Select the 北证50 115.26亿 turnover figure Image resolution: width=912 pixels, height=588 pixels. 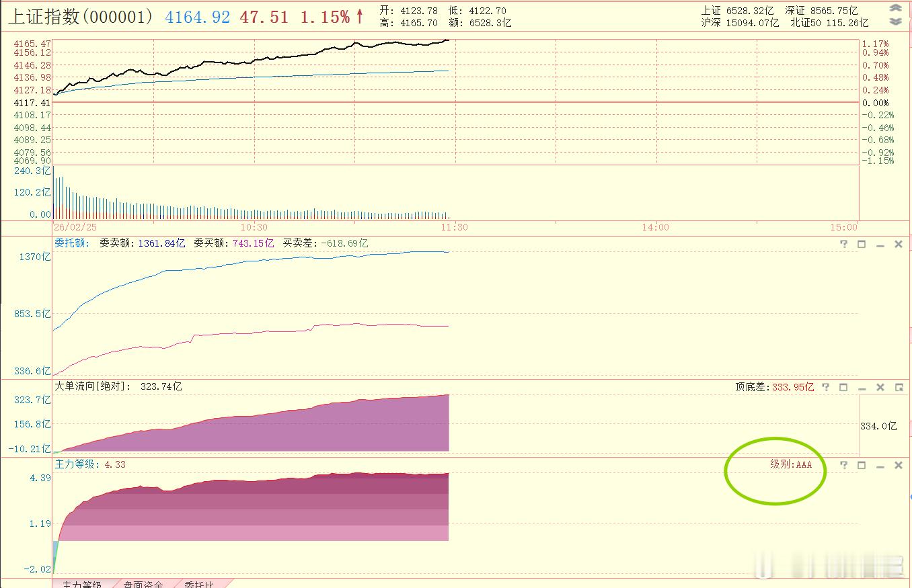pos(829,23)
